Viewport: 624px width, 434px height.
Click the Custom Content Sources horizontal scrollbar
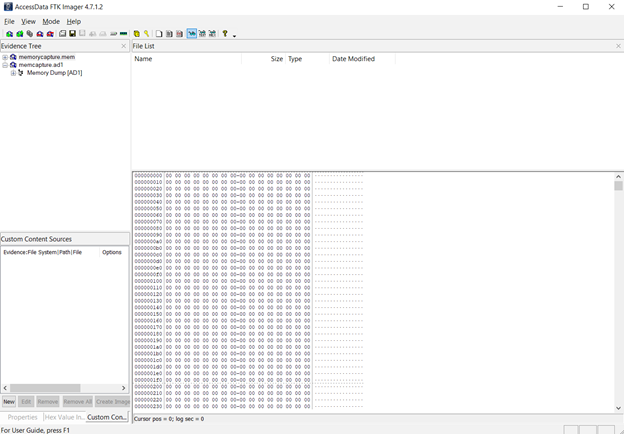(x=64, y=388)
